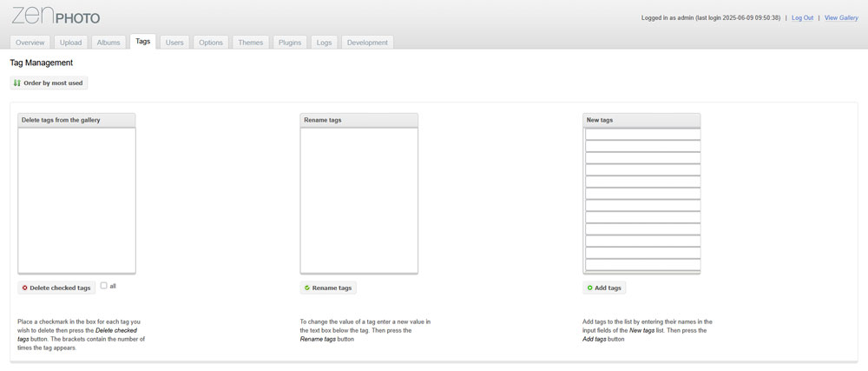Click green checkmark icon on Rename tags

point(307,288)
